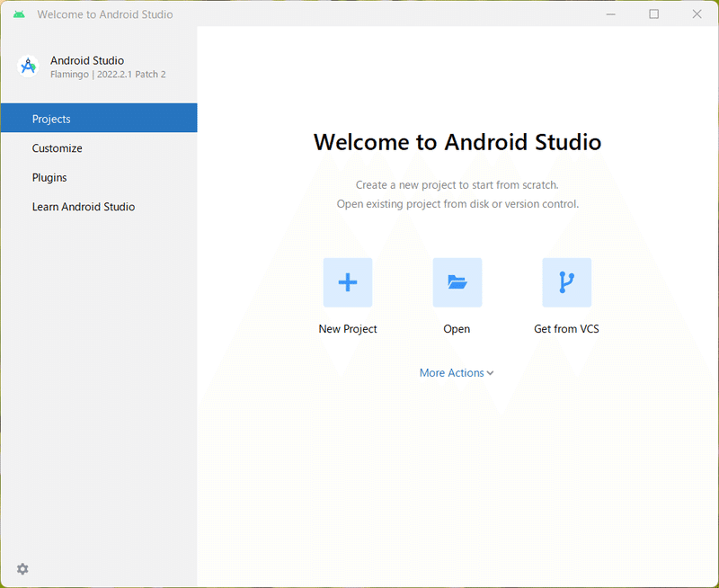Viewport: 719px width, 588px height.
Task: Click the New Project plus icon
Action: point(348,281)
